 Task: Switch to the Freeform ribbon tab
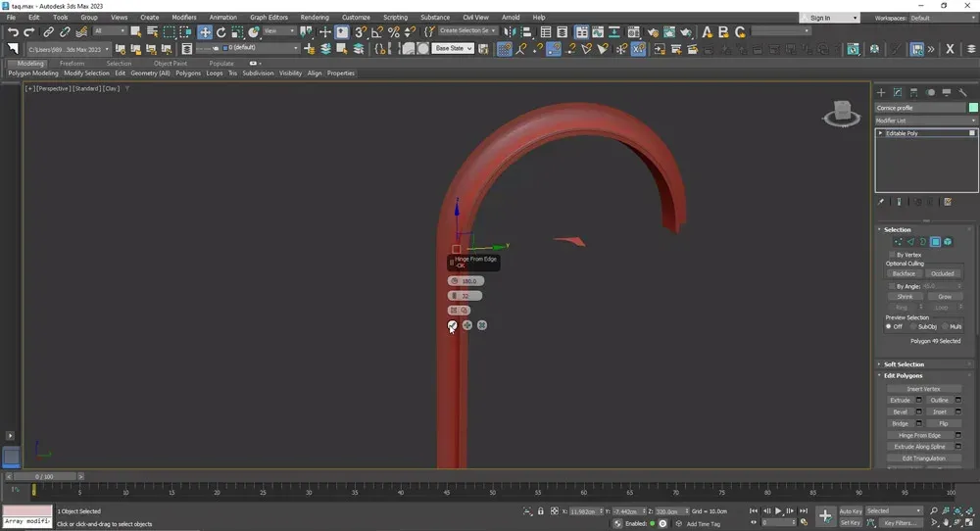tap(72, 63)
